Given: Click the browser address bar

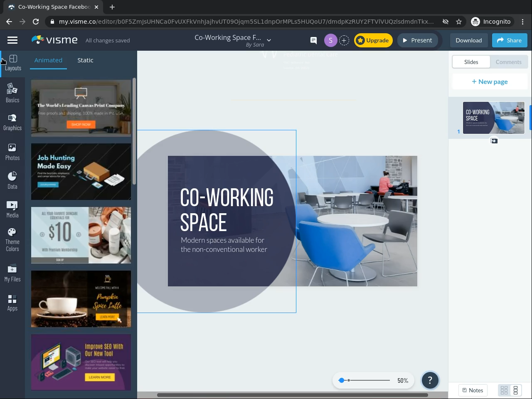Looking at the screenshot, I should click(246, 22).
